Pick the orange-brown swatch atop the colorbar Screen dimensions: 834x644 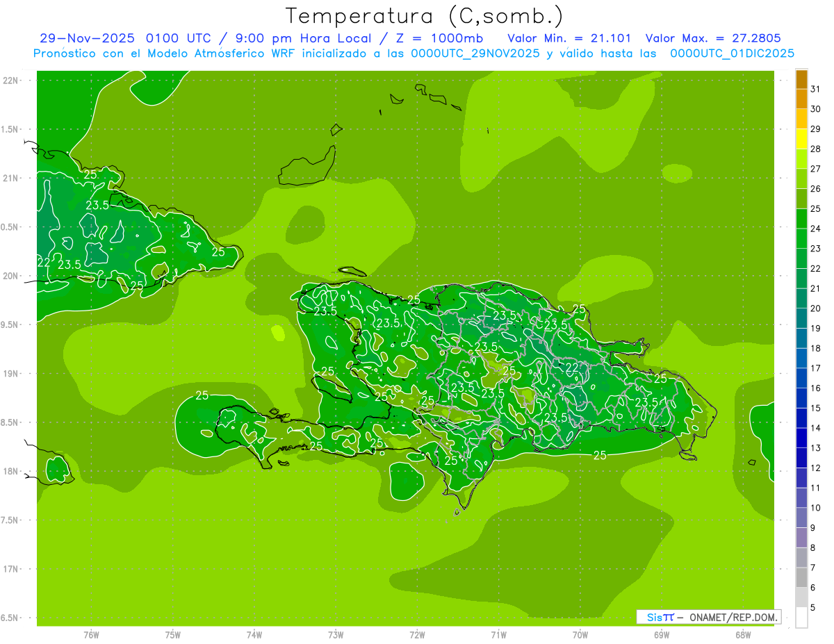pyautogui.click(x=801, y=79)
